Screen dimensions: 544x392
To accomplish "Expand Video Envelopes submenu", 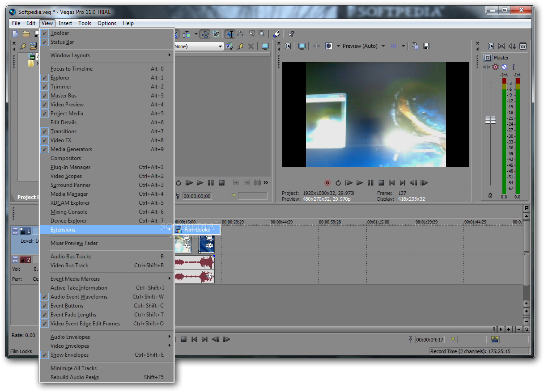I will coord(106,346).
